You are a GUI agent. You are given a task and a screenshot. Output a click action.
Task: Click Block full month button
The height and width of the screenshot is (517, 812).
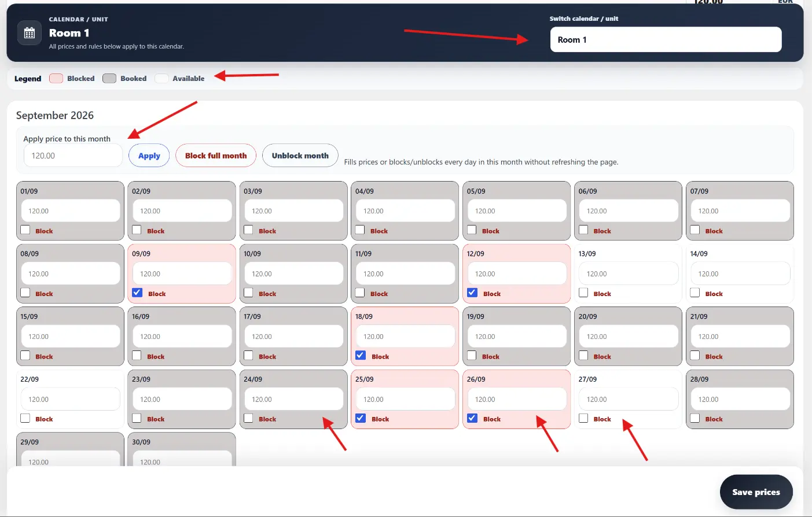pos(216,156)
